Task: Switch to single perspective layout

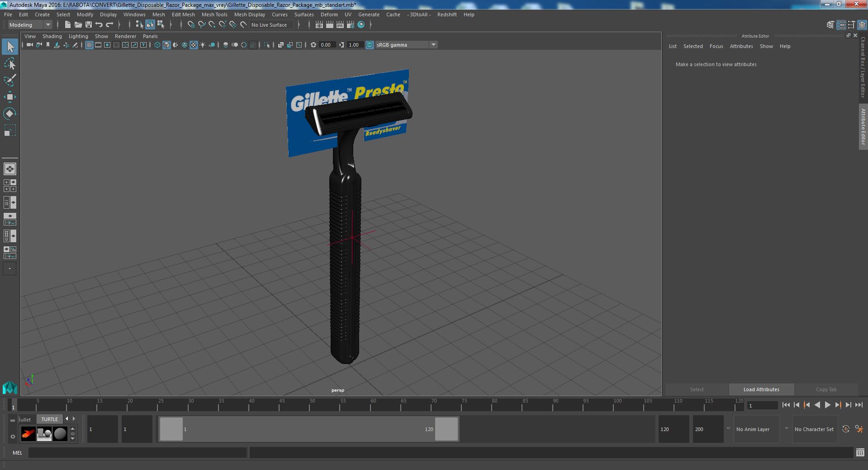Action: pyautogui.click(x=10, y=169)
